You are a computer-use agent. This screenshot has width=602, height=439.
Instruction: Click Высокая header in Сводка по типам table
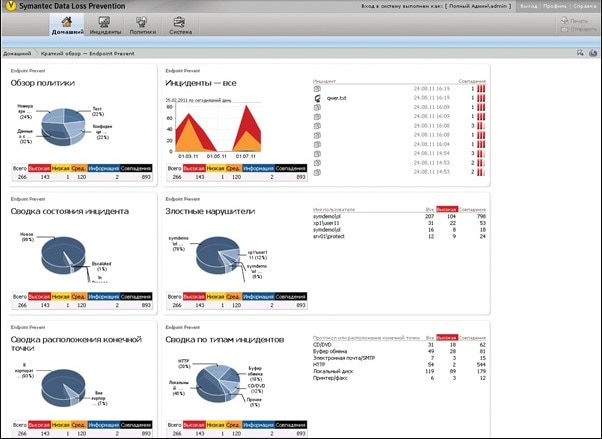point(447,338)
